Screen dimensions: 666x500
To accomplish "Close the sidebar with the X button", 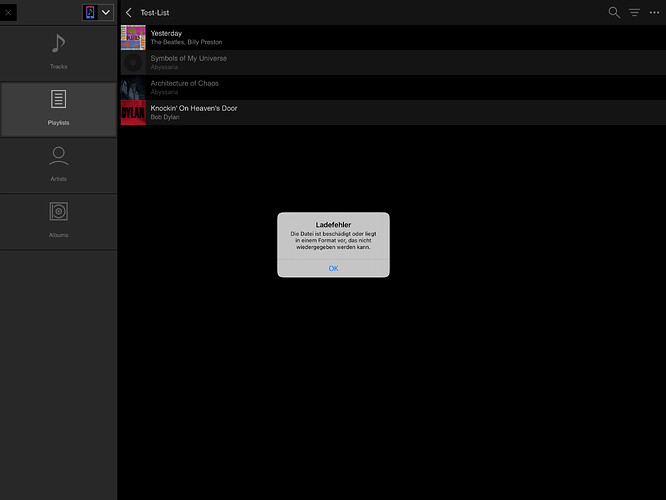I will 10,12.
